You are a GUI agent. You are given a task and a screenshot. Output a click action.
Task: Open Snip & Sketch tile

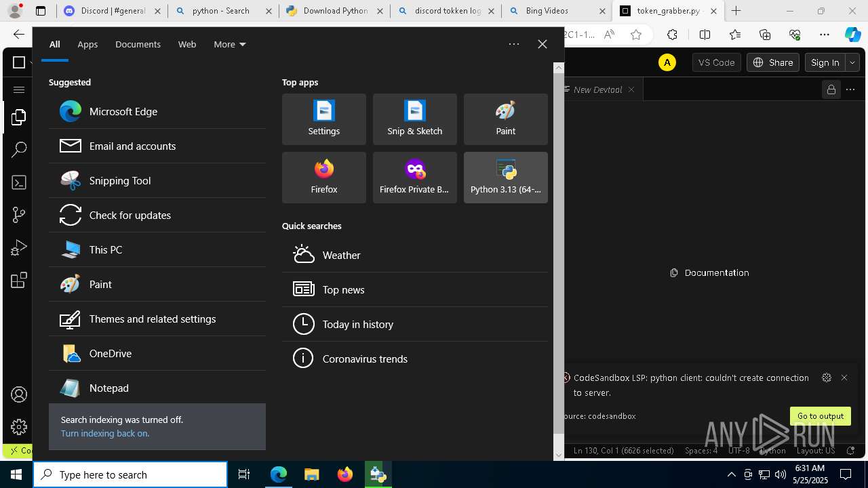(x=415, y=119)
